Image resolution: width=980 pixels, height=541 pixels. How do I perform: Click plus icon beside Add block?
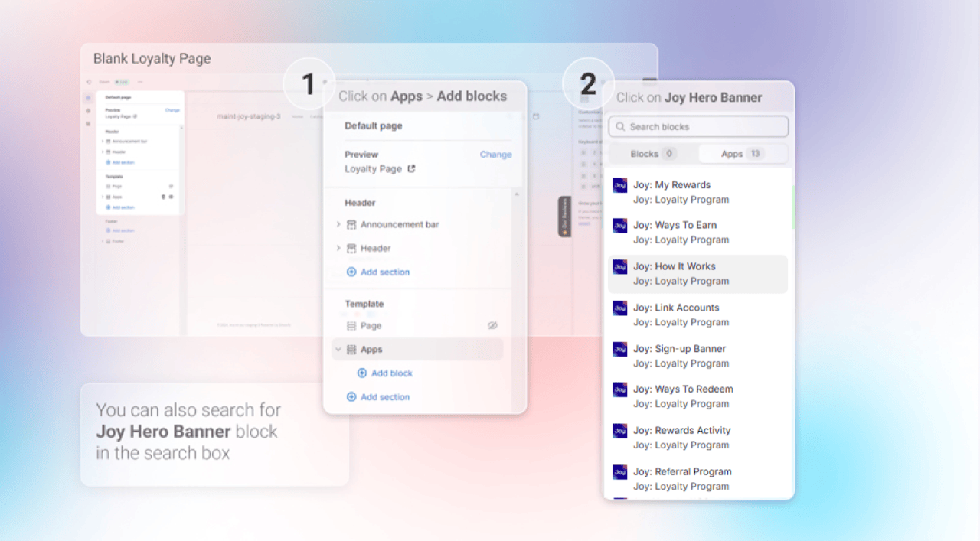362,373
